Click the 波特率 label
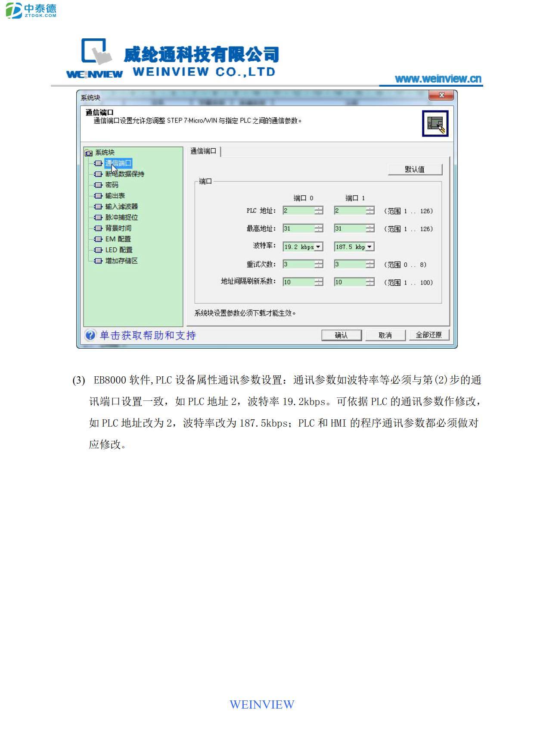This screenshot has height=756, width=534. 264,246
